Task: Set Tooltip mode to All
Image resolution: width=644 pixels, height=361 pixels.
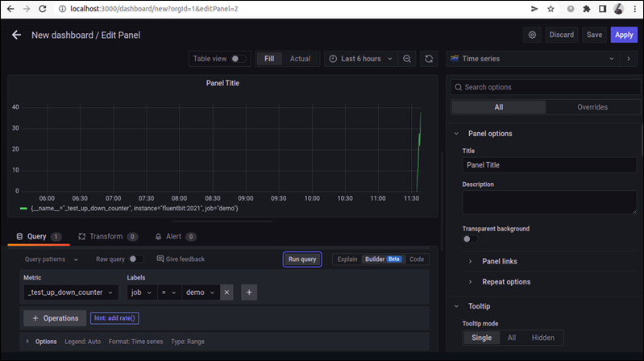Action: click(511, 338)
